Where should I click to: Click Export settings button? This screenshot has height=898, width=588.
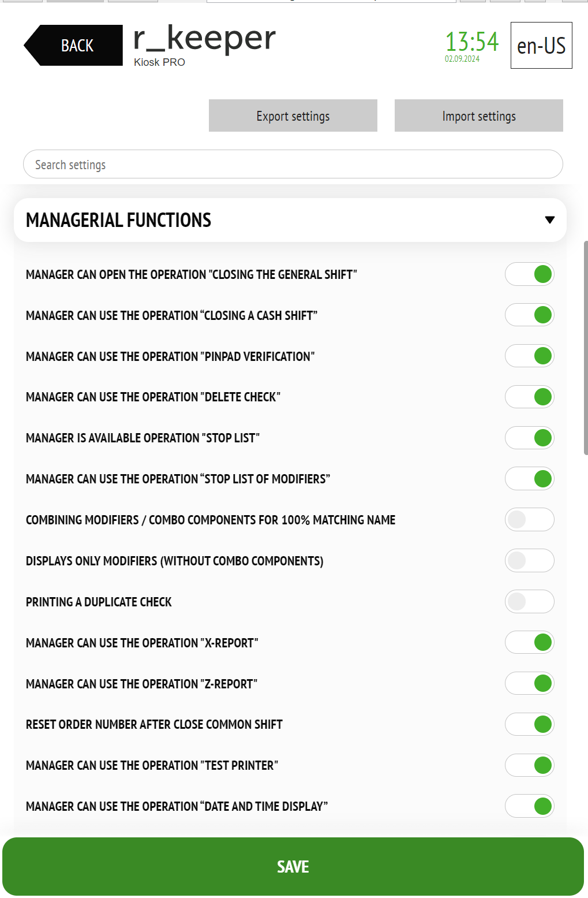pyautogui.click(x=293, y=115)
